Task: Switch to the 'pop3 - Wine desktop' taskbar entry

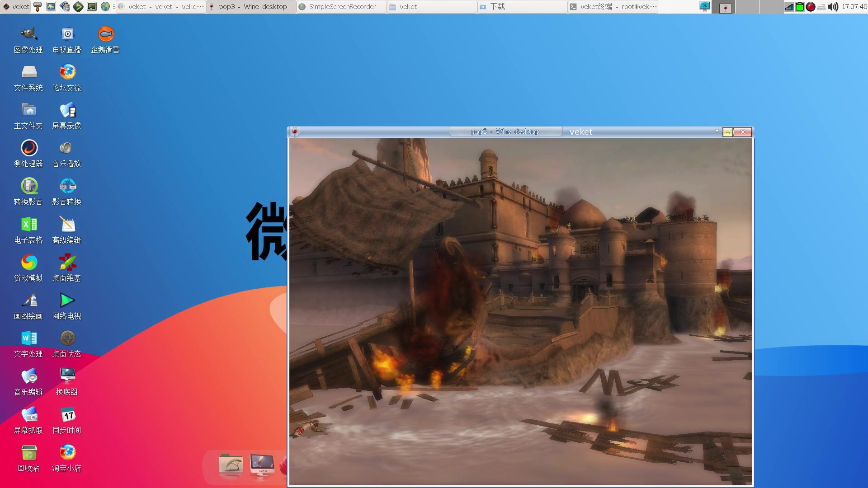Action: pos(251,7)
